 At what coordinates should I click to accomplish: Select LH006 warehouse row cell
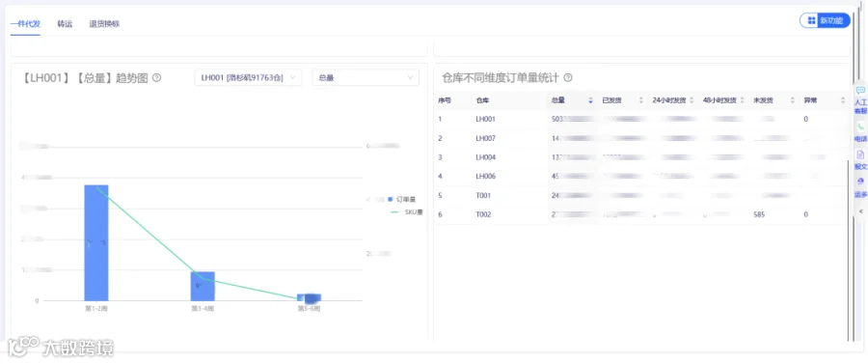(485, 176)
